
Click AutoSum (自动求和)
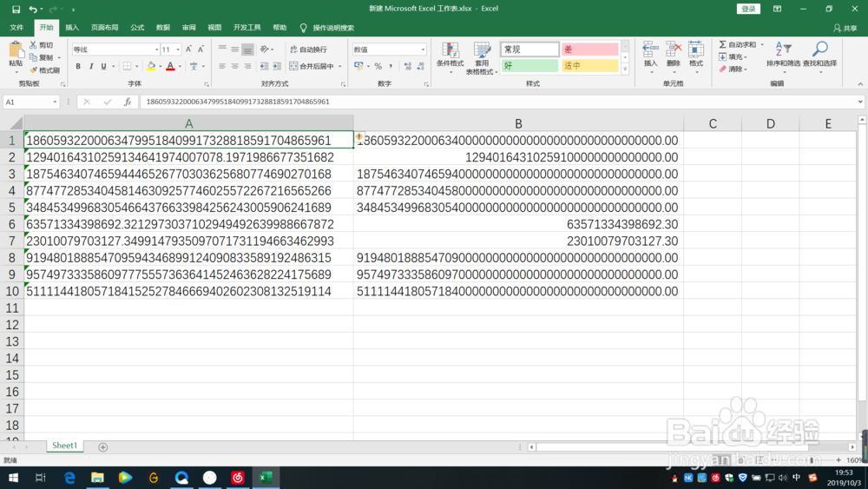[738, 45]
